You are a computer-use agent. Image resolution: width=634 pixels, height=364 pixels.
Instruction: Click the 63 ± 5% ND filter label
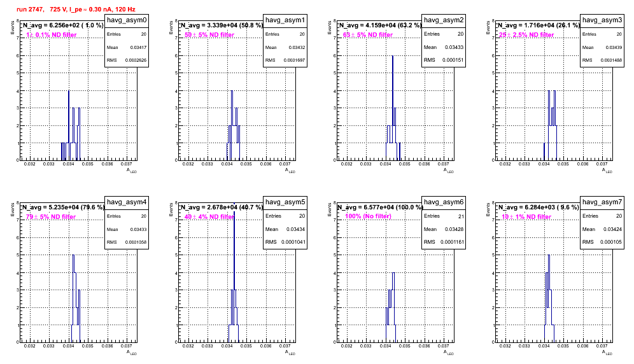click(x=368, y=35)
